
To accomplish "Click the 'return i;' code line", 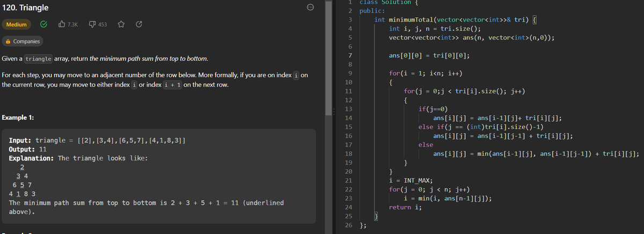I will [405, 207].
